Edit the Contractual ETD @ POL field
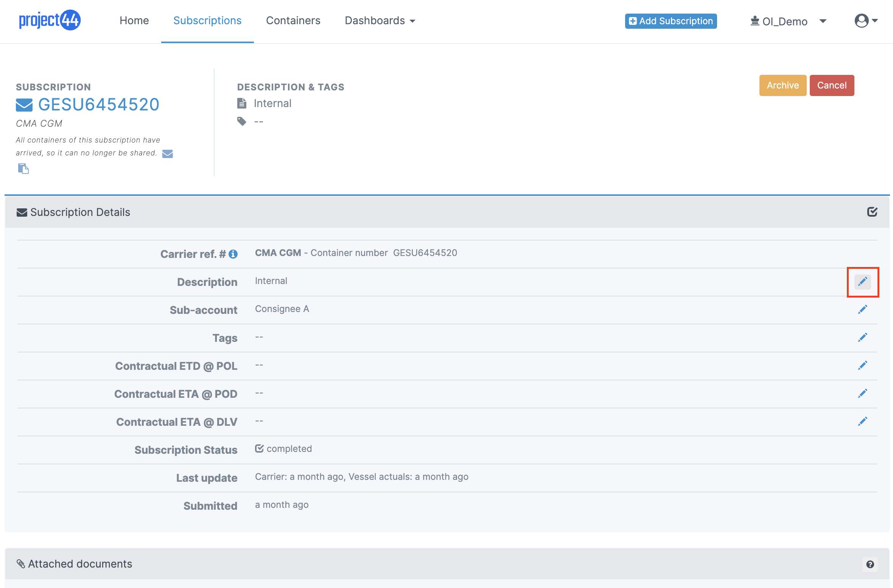The width and height of the screenshot is (893, 588). pos(863,366)
